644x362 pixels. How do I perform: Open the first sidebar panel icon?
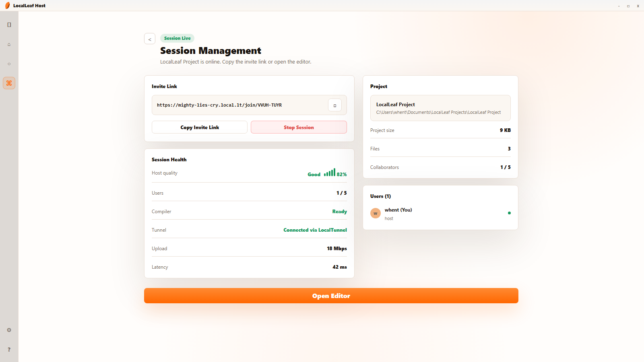point(9,25)
